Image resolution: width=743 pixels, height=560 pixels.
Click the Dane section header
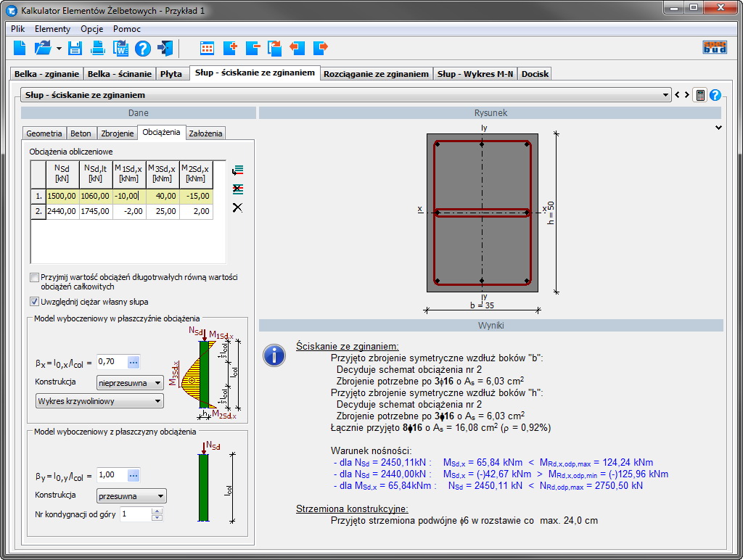139,113
